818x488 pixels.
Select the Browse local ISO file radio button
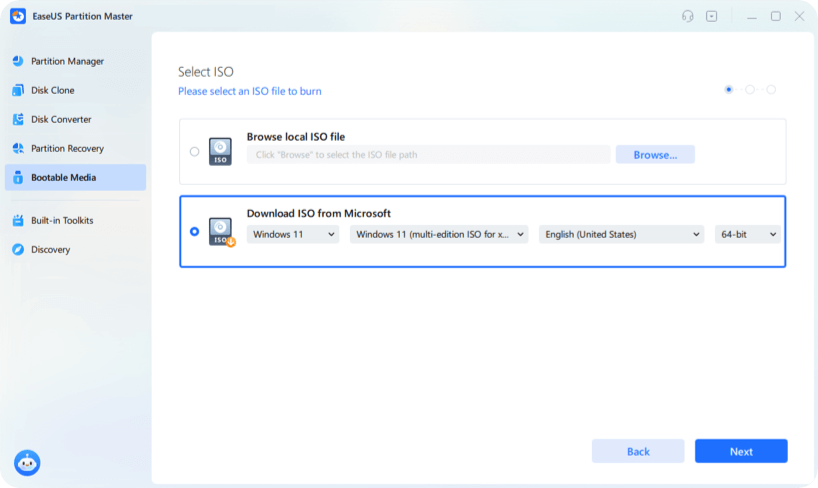click(195, 152)
